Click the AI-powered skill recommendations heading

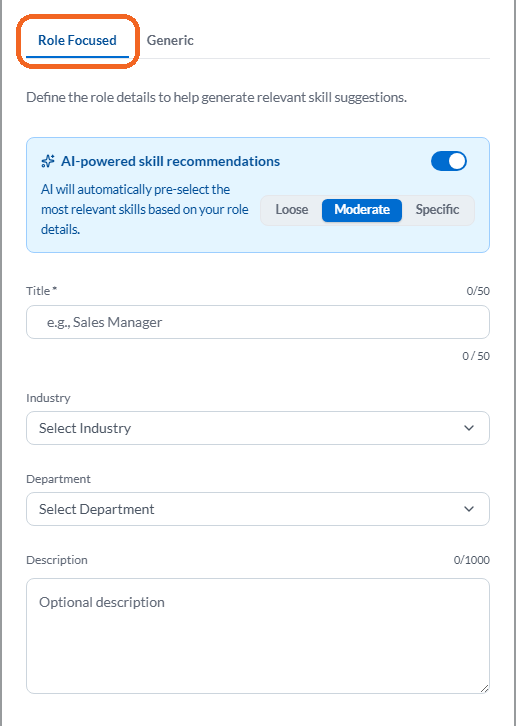tap(170, 161)
